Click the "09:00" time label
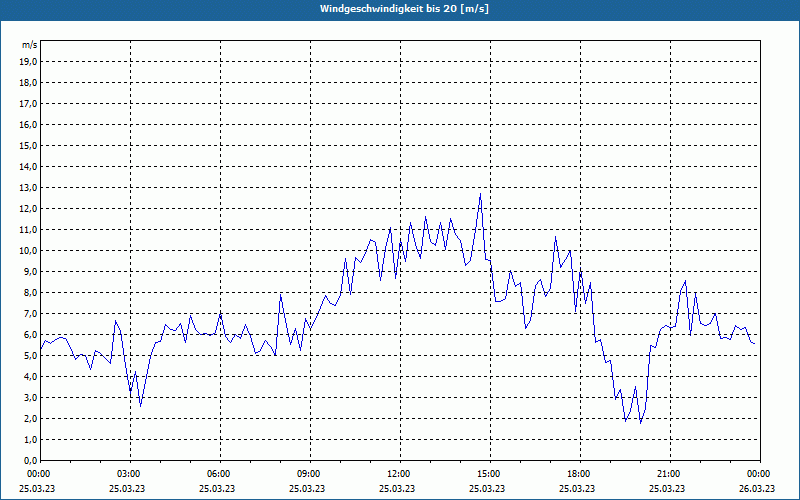Image resolution: width=800 pixels, height=500 pixels. pyautogui.click(x=310, y=474)
